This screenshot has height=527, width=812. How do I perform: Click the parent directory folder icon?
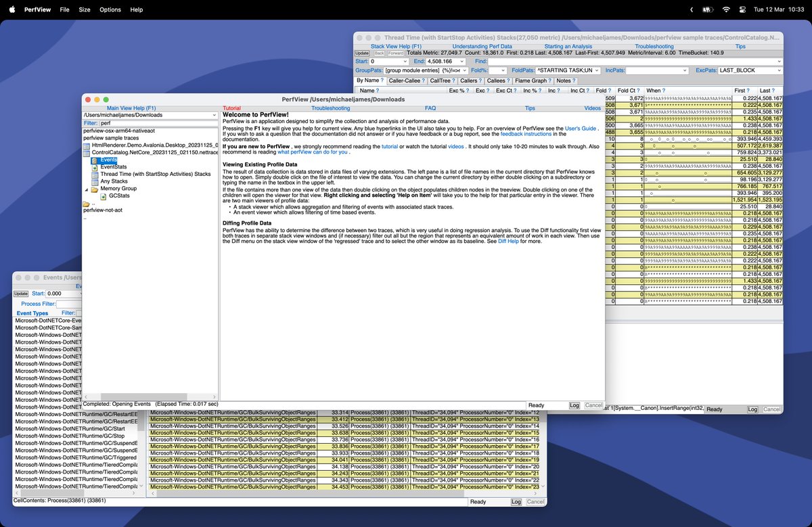pos(86,204)
